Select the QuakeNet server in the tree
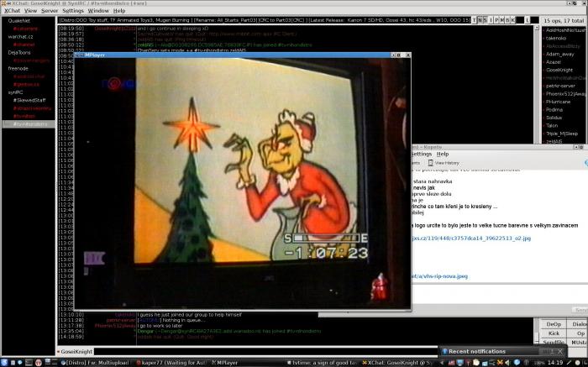Viewport: 588px width, 367px height. click(x=18, y=21)
